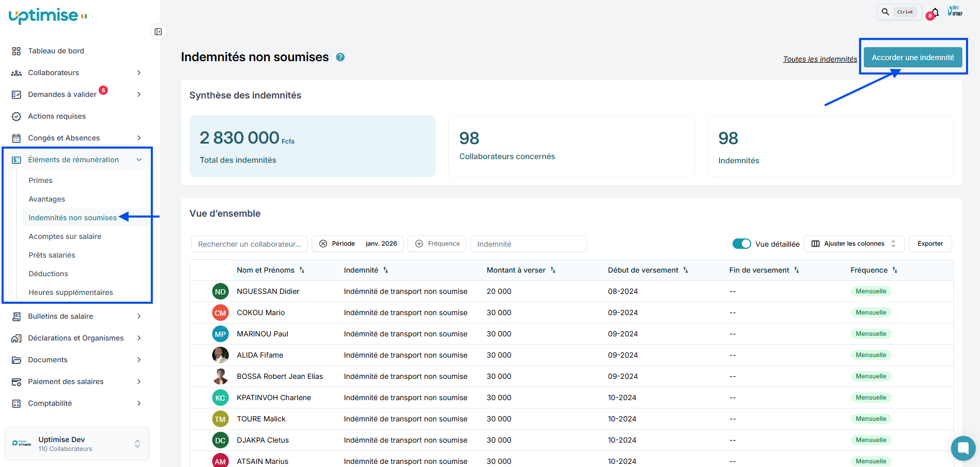Click the help icon beside the page title

tap(340, 57)
